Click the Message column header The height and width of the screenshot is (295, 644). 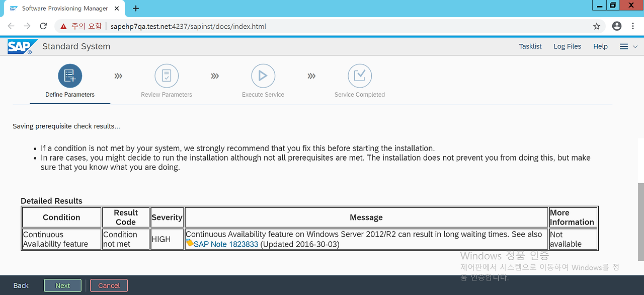click(366, 217)
